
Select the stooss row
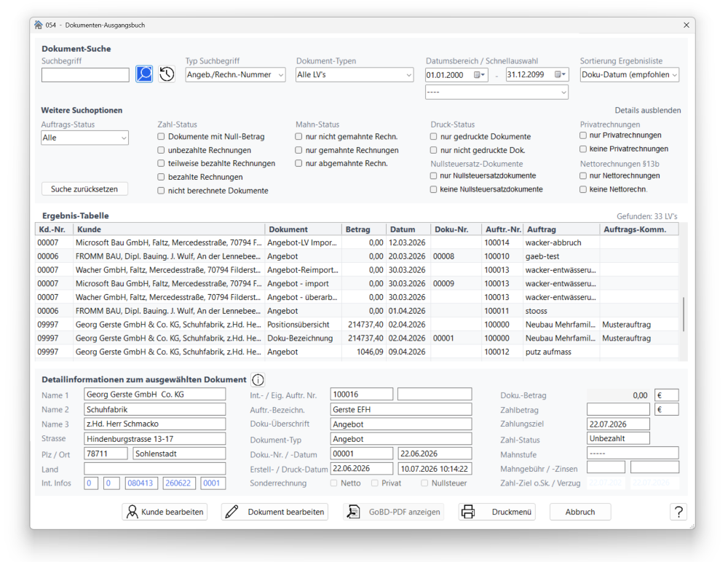click(357, 311)
